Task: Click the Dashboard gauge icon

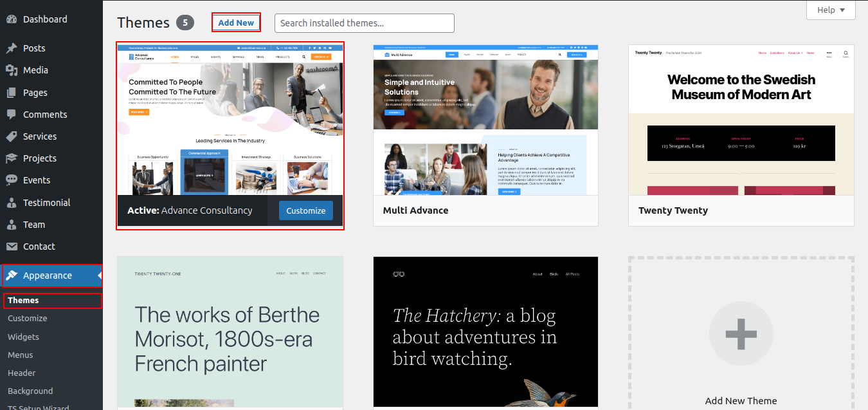Action: (x=12, y=19)
